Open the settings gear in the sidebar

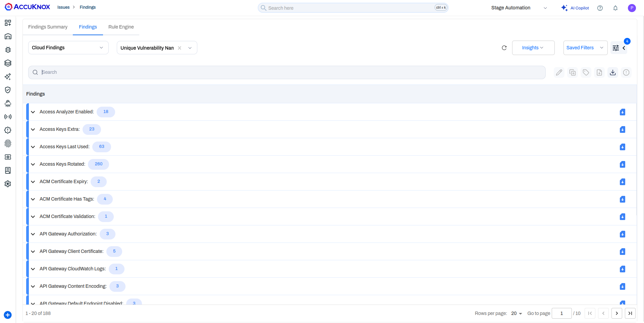coord(8,184)
